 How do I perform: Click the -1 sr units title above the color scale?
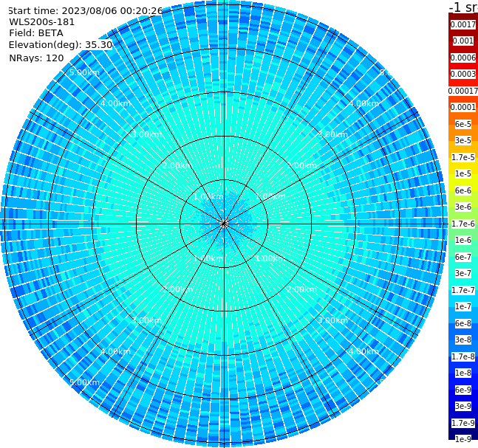(463, 7)
